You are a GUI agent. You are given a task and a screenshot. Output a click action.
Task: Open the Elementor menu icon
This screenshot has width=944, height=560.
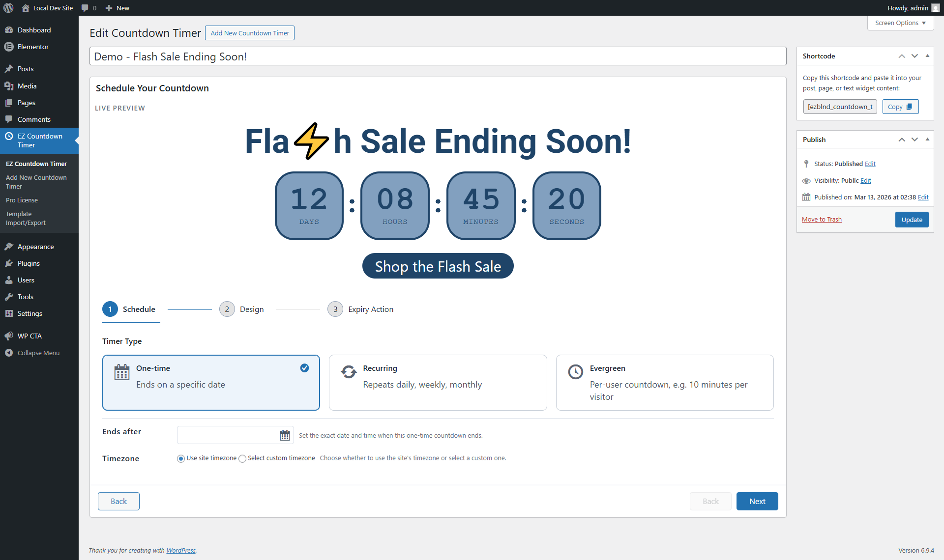[8, 47]
